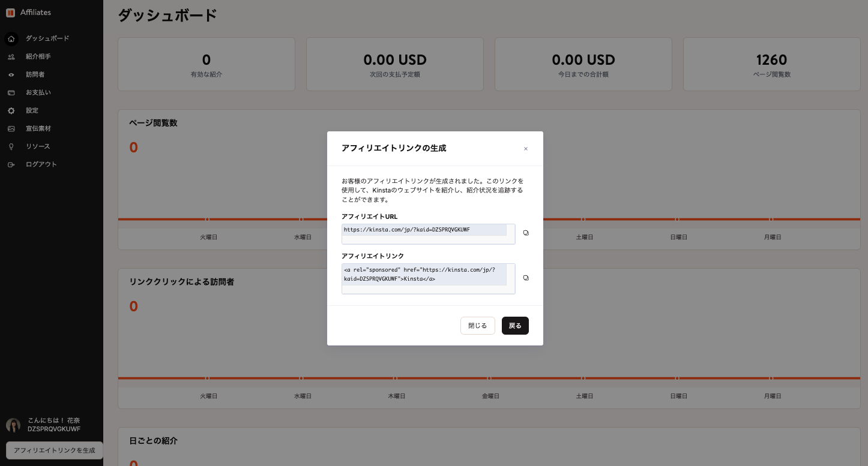
Task: Click the Affiliates logo in top bar
Action: 27,12
